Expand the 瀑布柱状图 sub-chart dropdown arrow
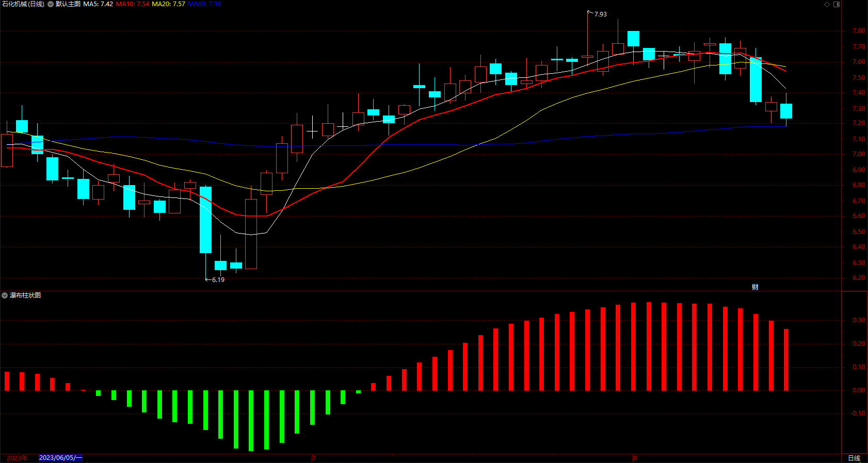The height and width of the screenshot is (463, 868). pyautogui.click(x=5, y=295)
